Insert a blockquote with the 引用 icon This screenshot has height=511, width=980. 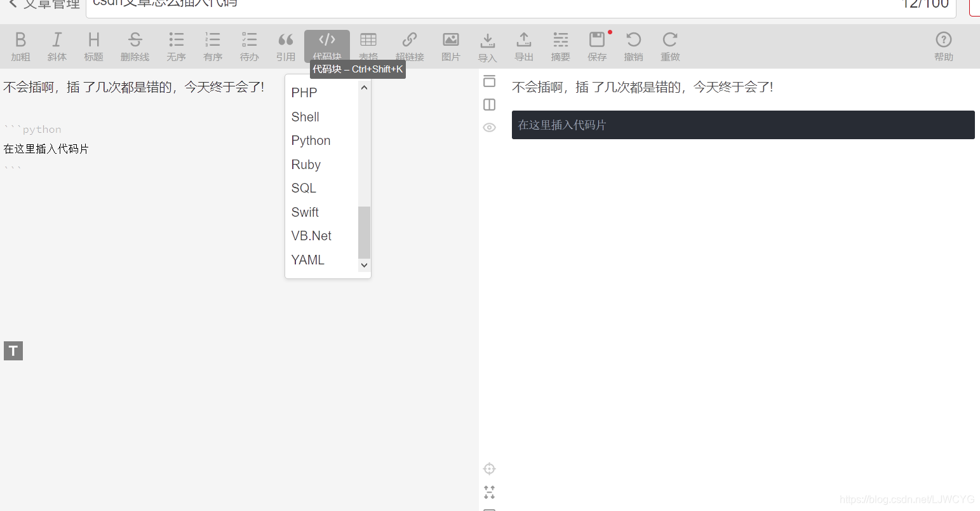click(286, 46)
